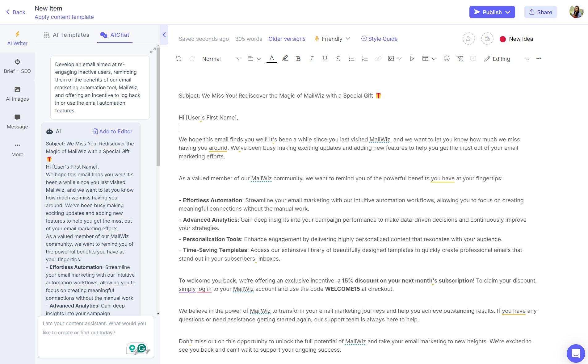This screenshot has height=364, width=588.
Task: Insert a bulleted list
Action: tap(351, 59)
